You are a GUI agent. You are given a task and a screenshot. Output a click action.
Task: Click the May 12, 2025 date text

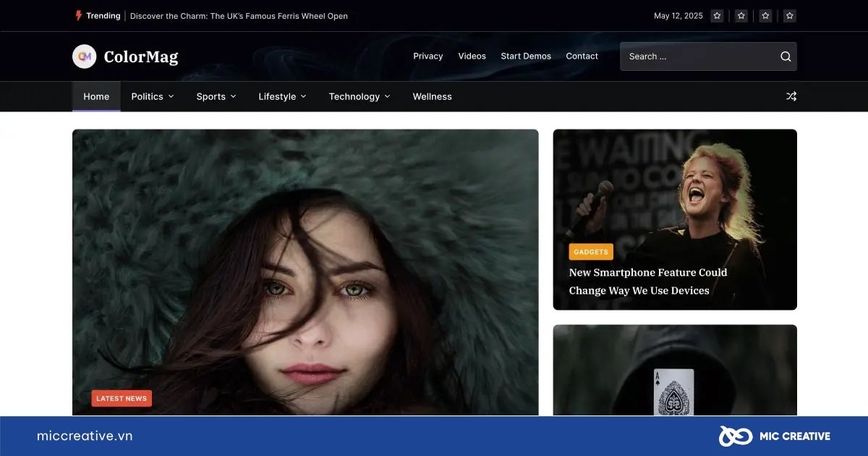(678, 16)
